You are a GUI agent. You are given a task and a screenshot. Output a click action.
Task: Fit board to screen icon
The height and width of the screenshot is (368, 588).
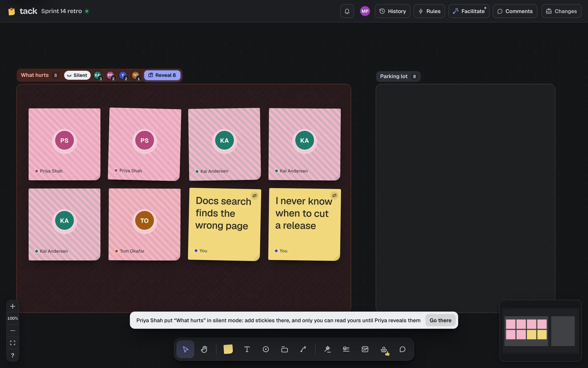[x=12, y=343]
